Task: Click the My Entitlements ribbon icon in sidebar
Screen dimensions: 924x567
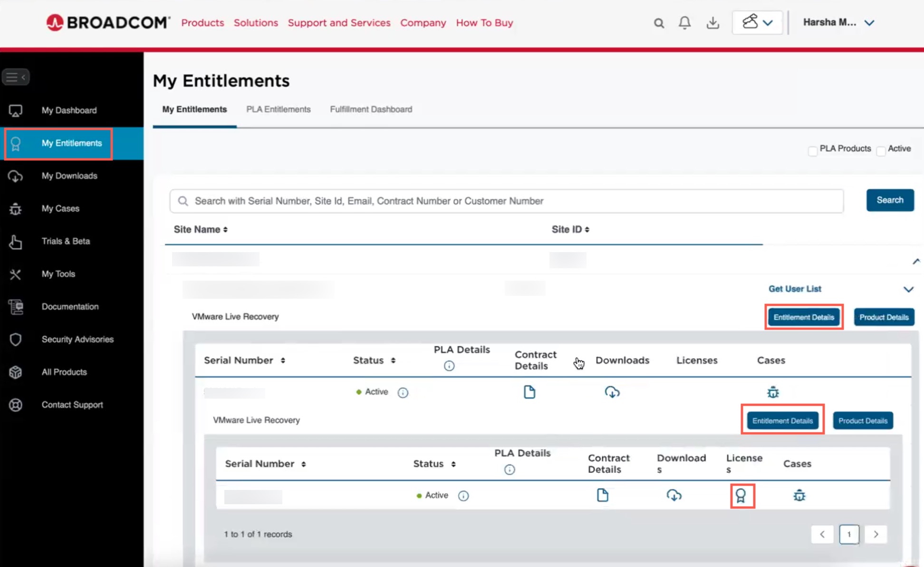Action: 16,143
